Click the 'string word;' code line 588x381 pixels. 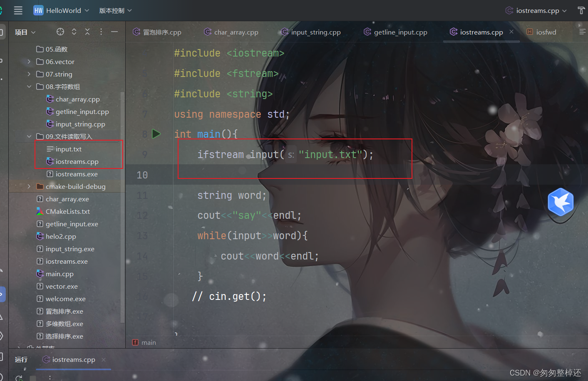[x=232, y=195]
